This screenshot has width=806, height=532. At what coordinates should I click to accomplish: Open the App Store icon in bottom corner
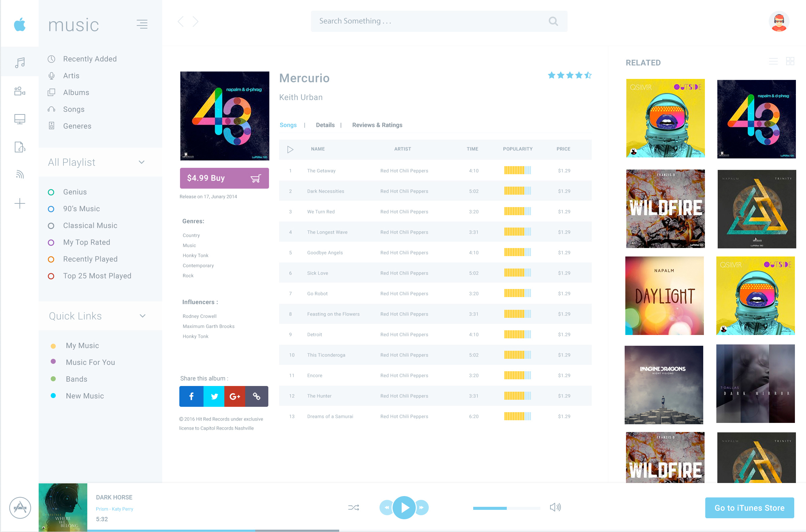(20, 507)
